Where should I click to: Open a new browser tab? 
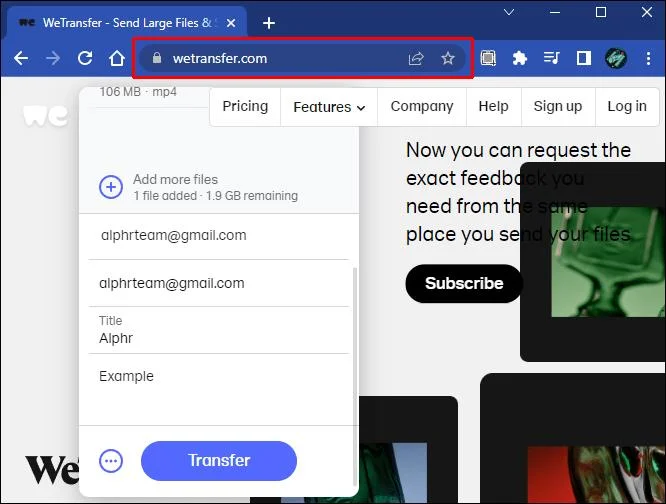click(269, 23)
